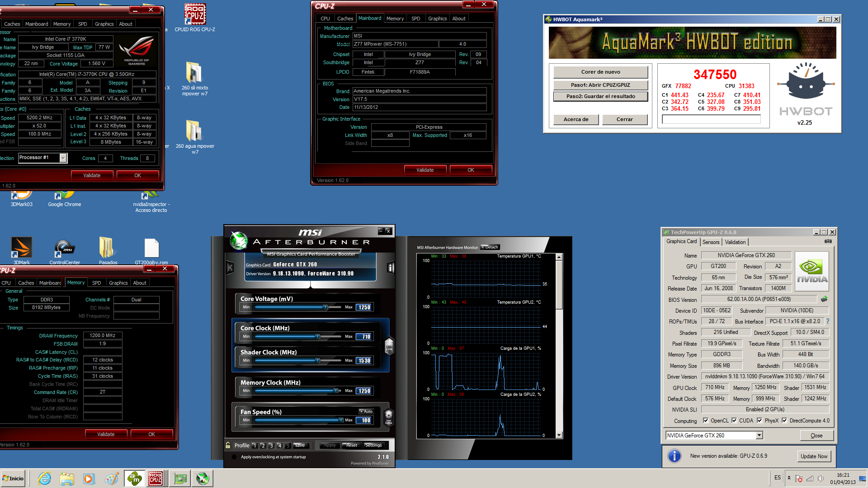This screenshot has width=868, height=488.
Task: Open Graphics tab in the Memory CPU-Z window
Action: tap(118, 283)
